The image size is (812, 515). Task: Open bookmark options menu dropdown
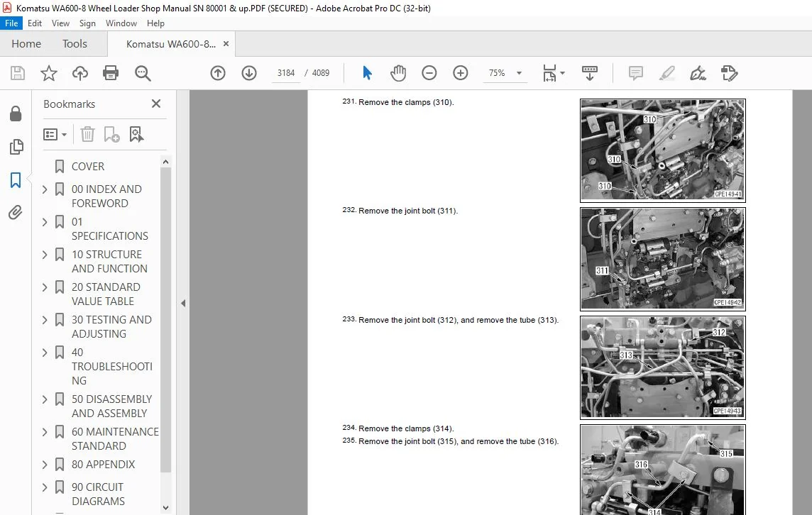[55, 135]
